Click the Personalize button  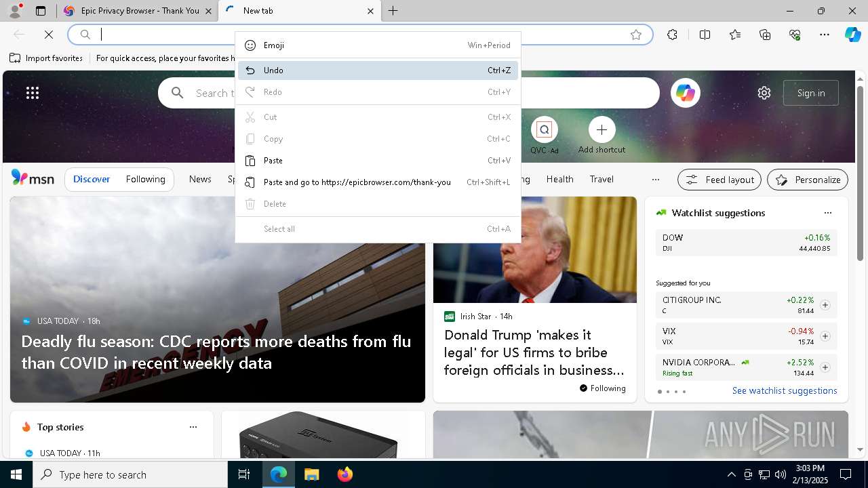click(x=808, y=180)
